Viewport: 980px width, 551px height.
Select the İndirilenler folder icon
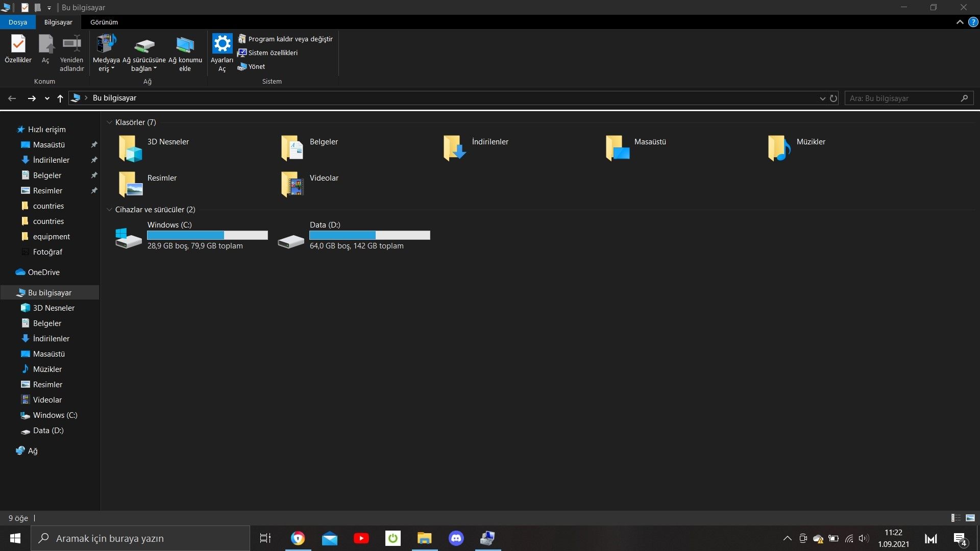click(454, 148)
